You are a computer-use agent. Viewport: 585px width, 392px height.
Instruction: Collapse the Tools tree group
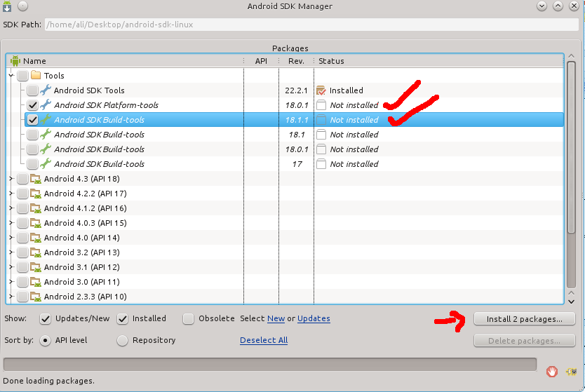(x=11, y=75)
